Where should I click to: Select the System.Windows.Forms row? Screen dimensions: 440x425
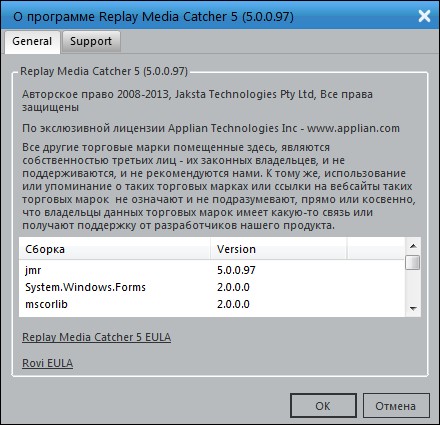212,287
